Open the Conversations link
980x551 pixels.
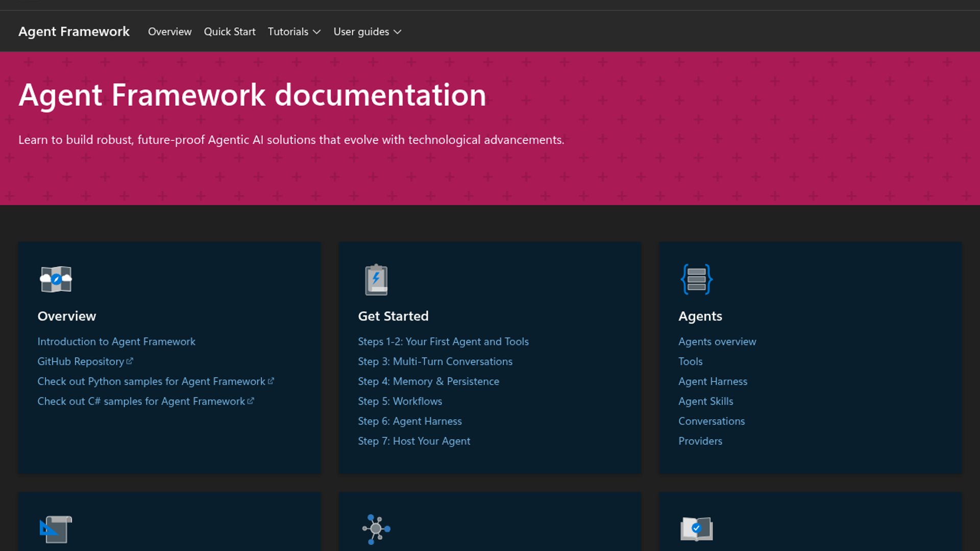click(712, 421)
